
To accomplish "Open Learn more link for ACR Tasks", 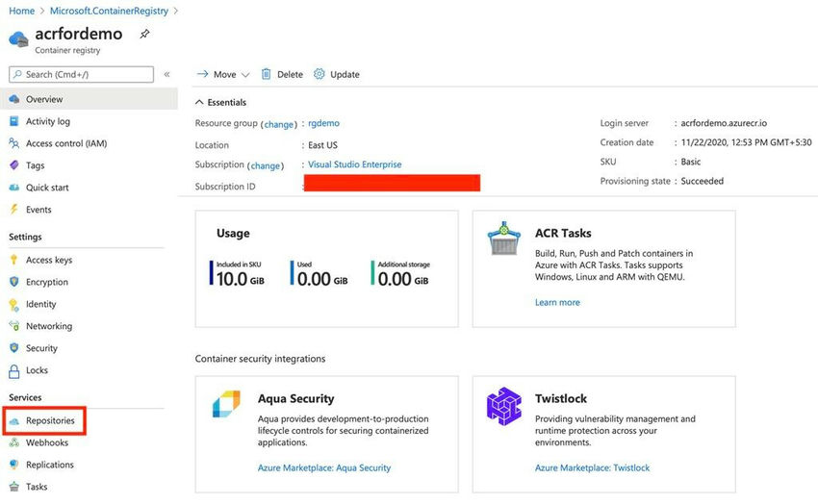I will (x=557, y=302).
